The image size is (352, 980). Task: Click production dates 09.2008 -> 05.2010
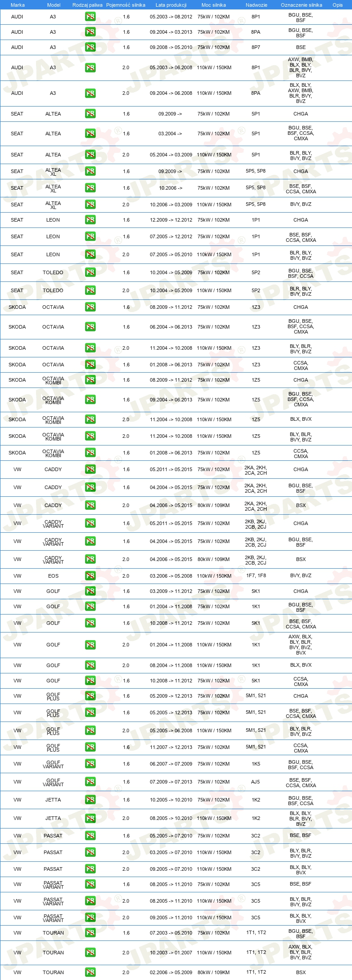click(x=171, y=47)
